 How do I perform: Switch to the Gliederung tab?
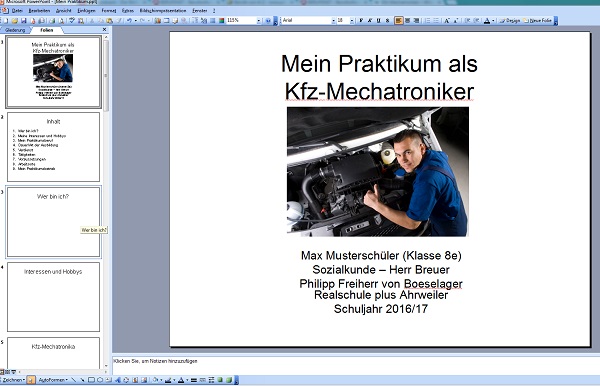coord(15,30)
